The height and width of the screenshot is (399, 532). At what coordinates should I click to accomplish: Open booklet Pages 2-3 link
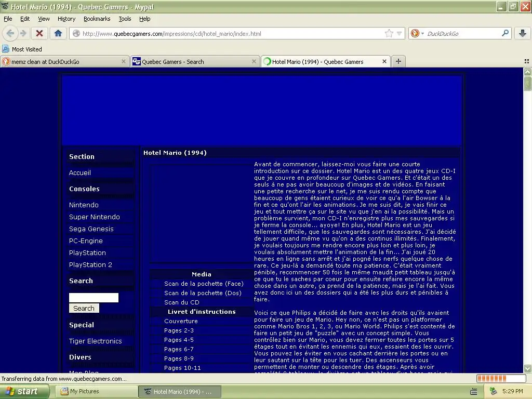coord(179,330)
